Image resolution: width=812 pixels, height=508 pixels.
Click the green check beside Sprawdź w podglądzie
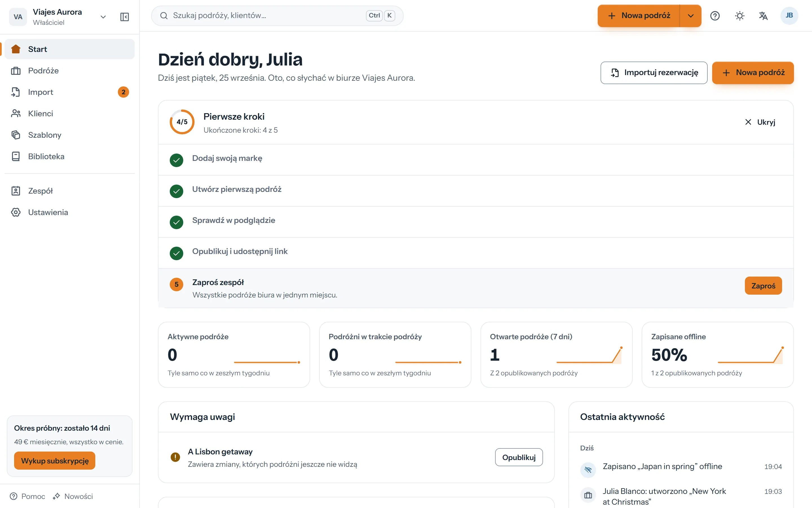[176, 222]
